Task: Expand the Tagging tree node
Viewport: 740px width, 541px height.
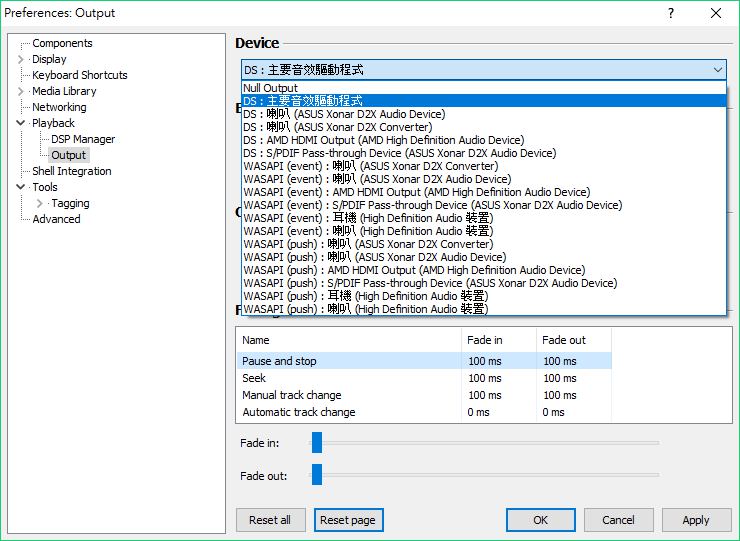Action: [40, 203]
